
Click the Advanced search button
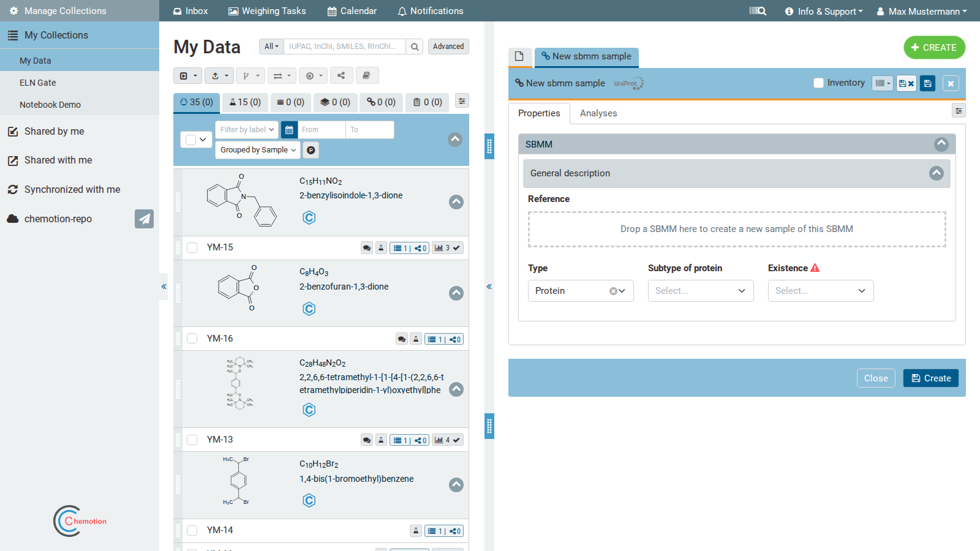click(448, 47)
